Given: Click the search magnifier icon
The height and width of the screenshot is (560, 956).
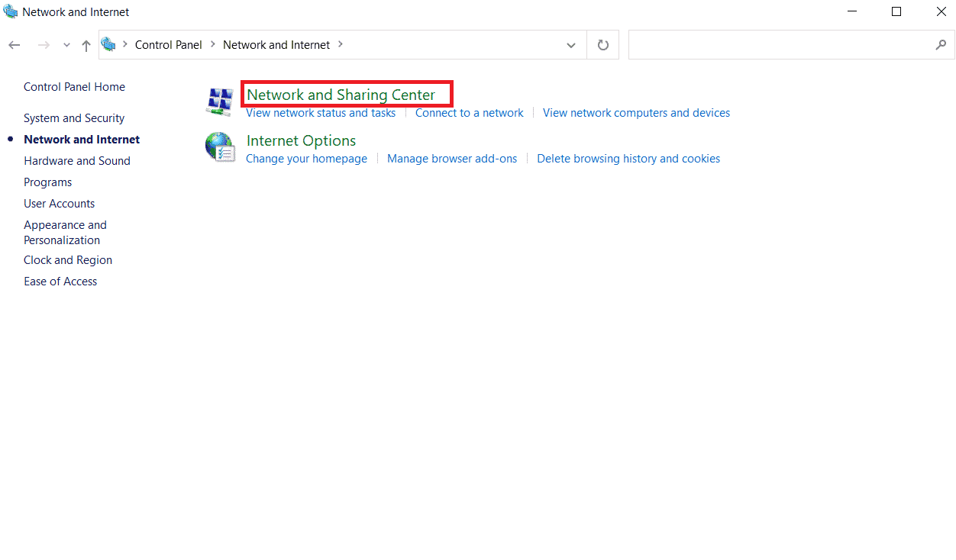Looking at the screenshot, I should pos(941,44).
